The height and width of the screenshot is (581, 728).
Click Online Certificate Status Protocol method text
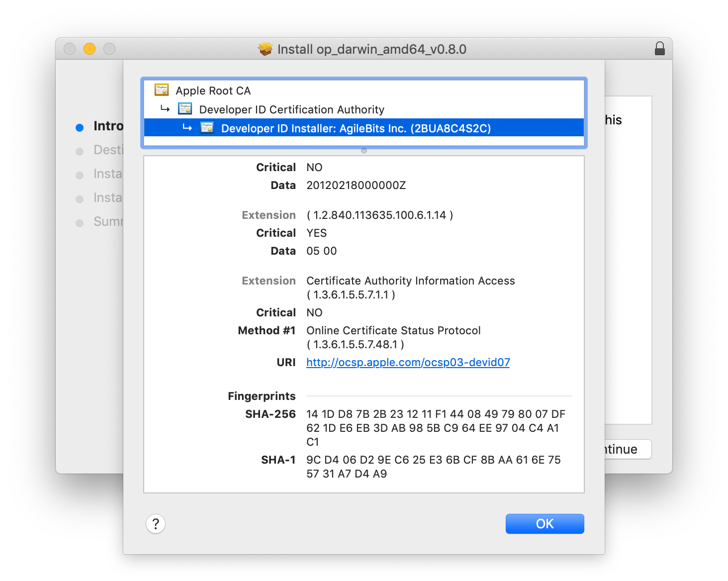click(393, 331)
